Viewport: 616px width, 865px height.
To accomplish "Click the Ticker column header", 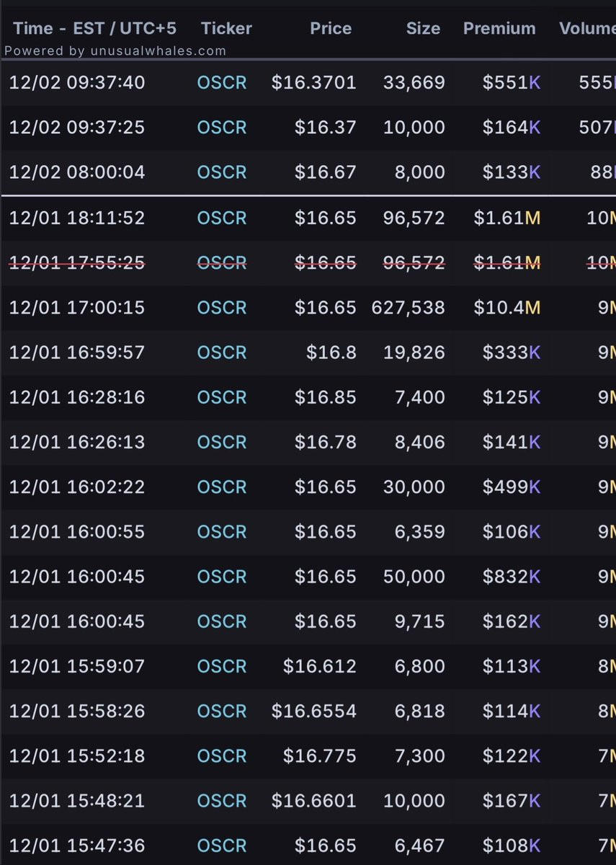I will (226, 29).
